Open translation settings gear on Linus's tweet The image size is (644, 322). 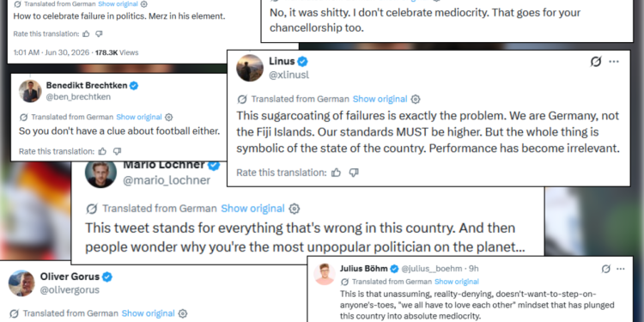pyautogui.click(x=416, y=99)
